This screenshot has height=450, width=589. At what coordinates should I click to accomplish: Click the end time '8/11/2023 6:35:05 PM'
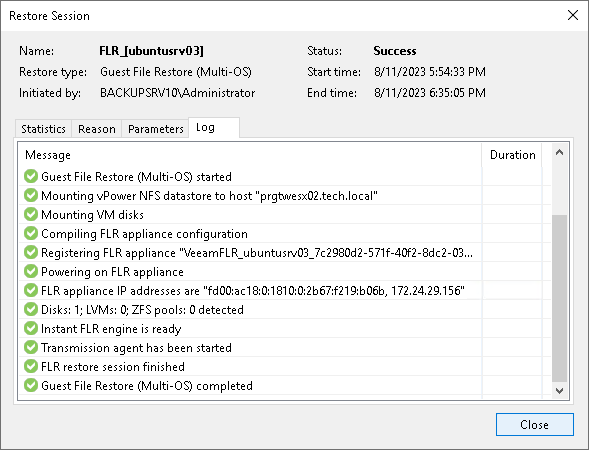430,93
